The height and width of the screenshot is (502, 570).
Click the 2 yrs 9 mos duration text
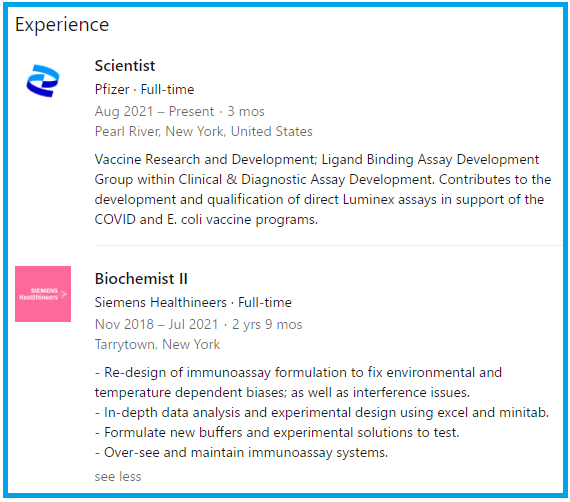tap(267, 324)
